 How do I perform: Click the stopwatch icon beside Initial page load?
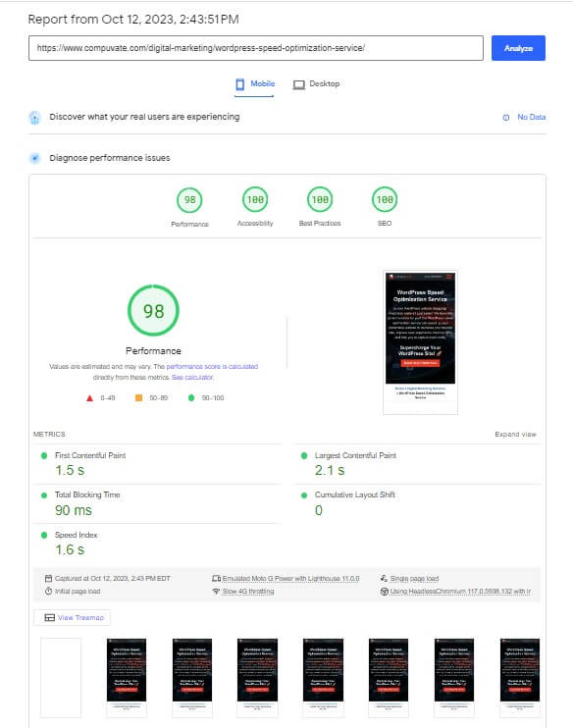point(48,591)
